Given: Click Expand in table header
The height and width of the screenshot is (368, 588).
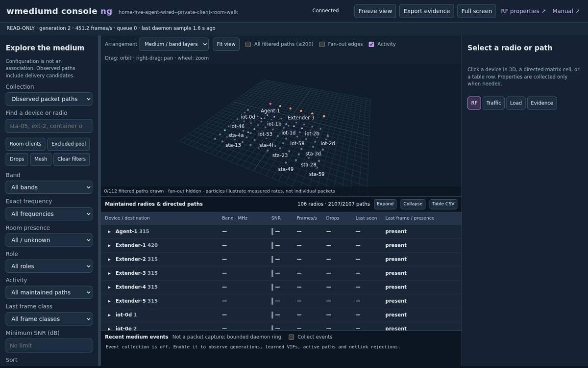Looking at the screenshot, I should point(385,204).
